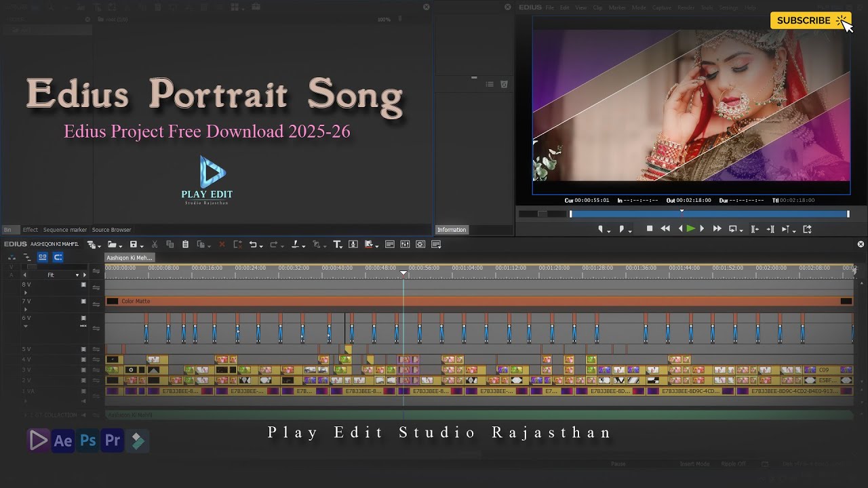Screen dimensions: 868x488
Task: Open the Redo history dropdown arrow
Action: tap(281, 246)
